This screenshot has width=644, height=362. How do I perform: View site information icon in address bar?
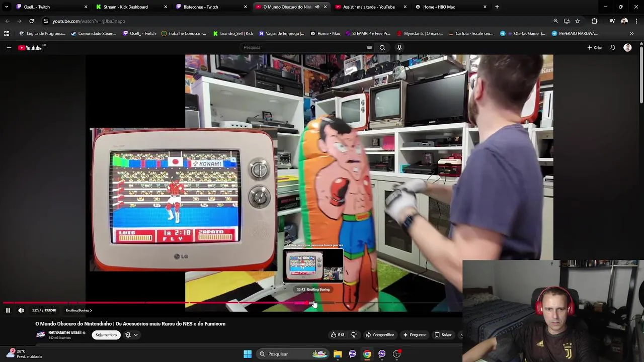pyautogui.click(x=46, y=21)
